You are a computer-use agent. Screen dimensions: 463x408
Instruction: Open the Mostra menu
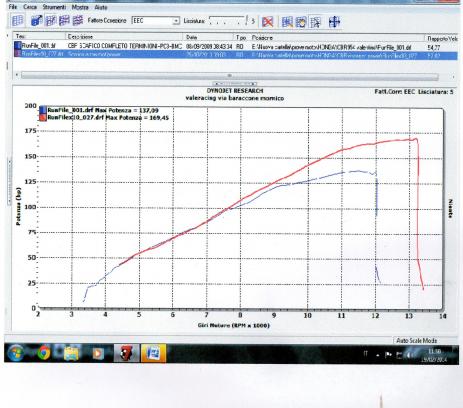pos(80,7)
